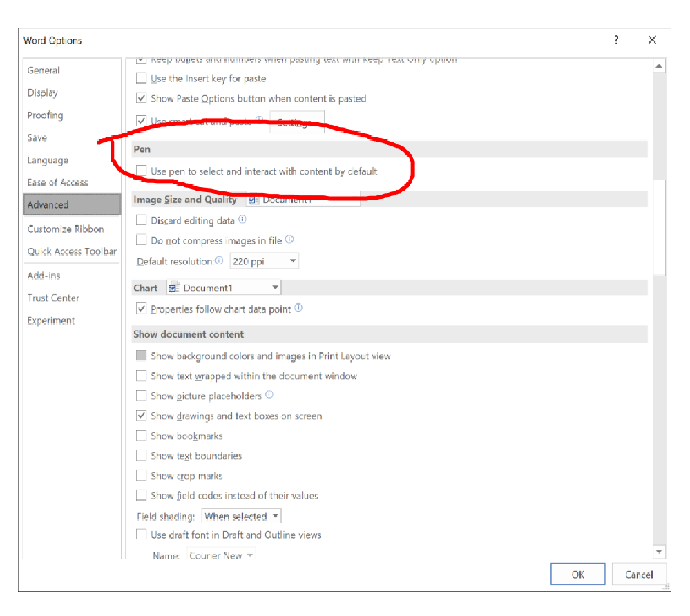Uncheck Show Paste Options button when content is pasted
Screen dimensions: 690x616
tap(142, 97)
